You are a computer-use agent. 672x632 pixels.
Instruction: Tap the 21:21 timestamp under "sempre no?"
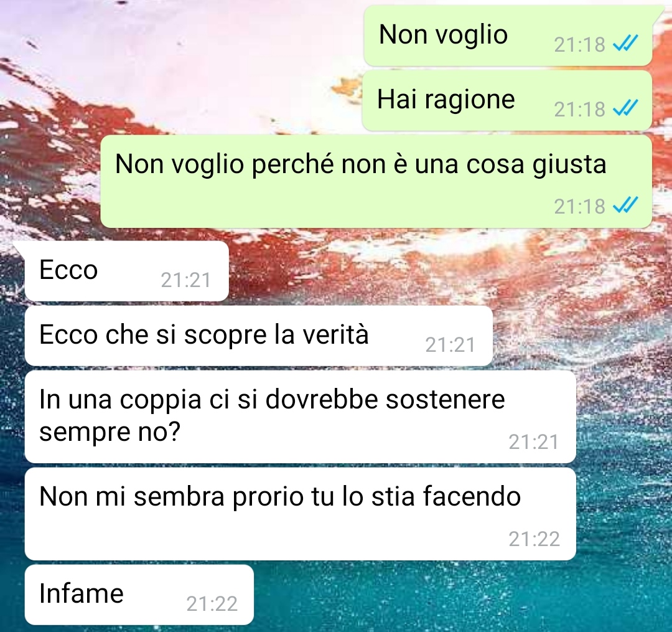click(x=534, y=442)
